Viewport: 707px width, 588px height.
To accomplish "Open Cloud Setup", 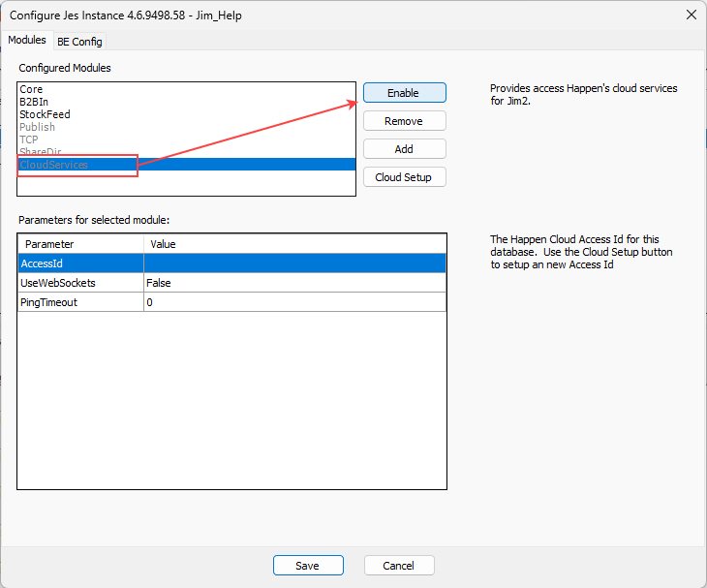I will [404, 177].
